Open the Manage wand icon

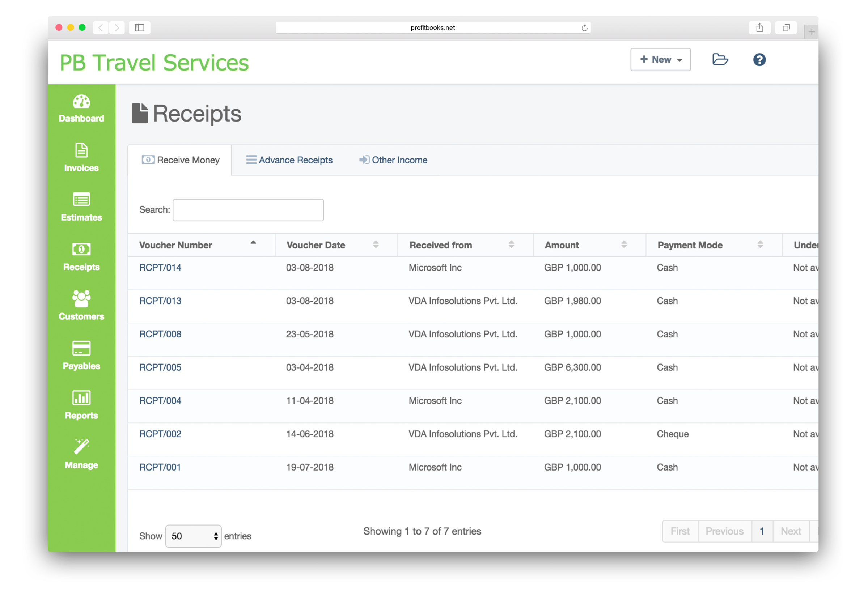pyautogui.click(x=81, y=454)
